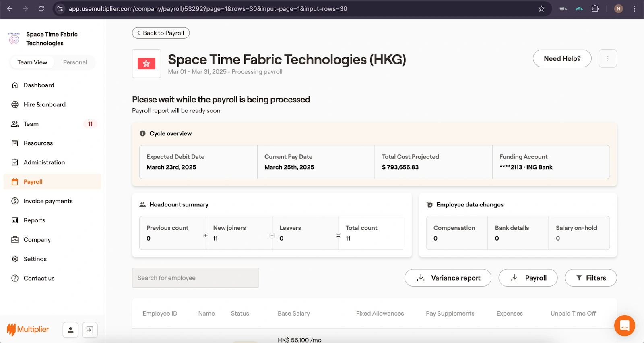Open the browser extensions puzzle icon

[x=595, y=9]
